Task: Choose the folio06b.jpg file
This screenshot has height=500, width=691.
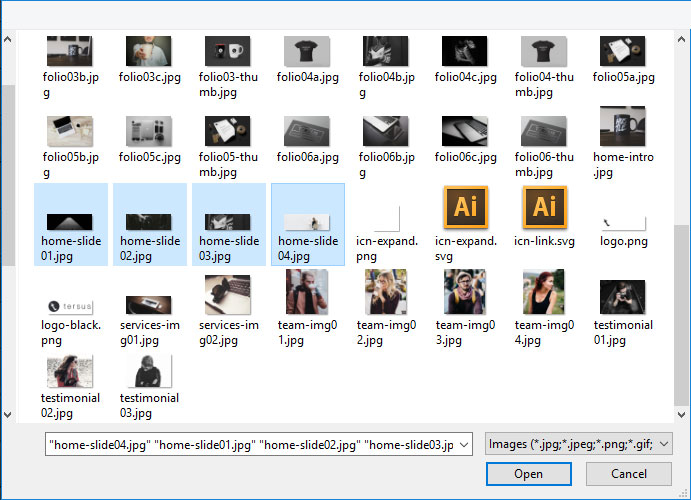Action: pyautogui.click(x=386, y=147)
